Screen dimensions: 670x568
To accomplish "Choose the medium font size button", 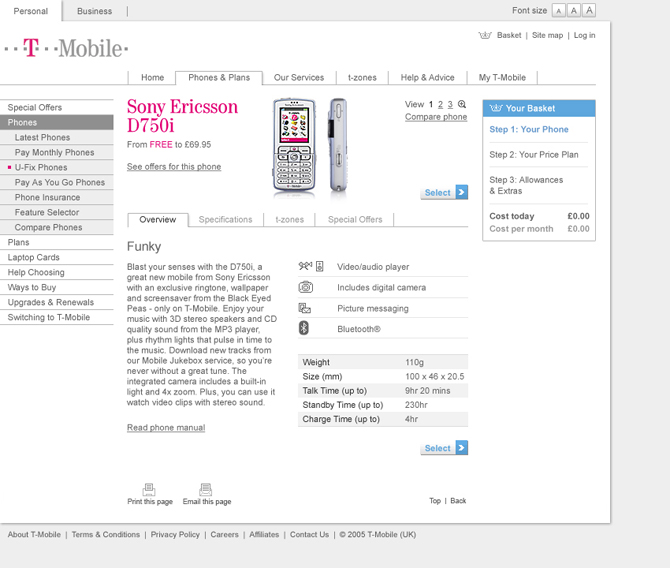I will pyautogui.click(x=574, y=11).
